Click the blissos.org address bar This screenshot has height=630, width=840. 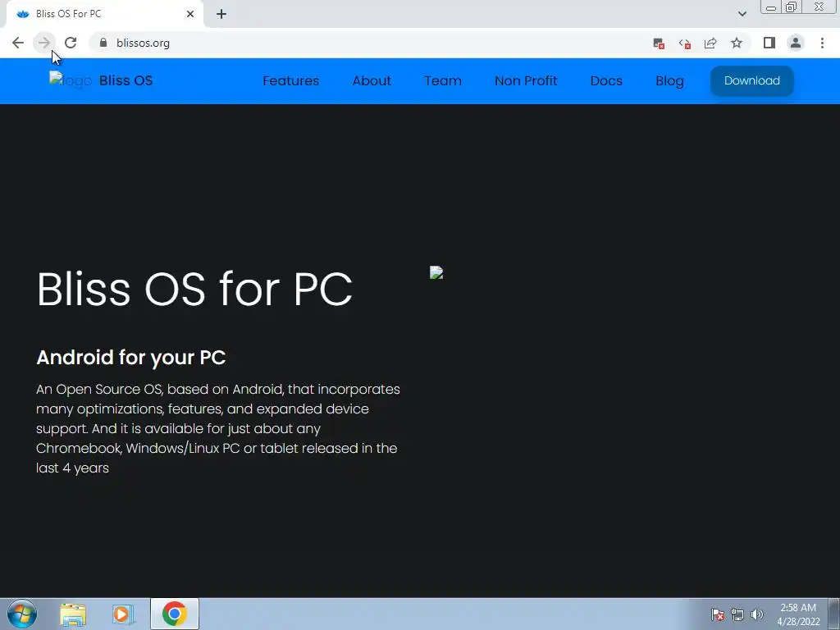[x=370, y=43]
